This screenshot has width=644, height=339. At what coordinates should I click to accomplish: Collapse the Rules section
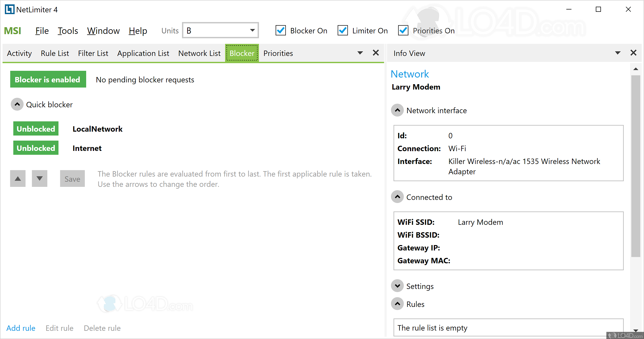[x=397, y=304]
